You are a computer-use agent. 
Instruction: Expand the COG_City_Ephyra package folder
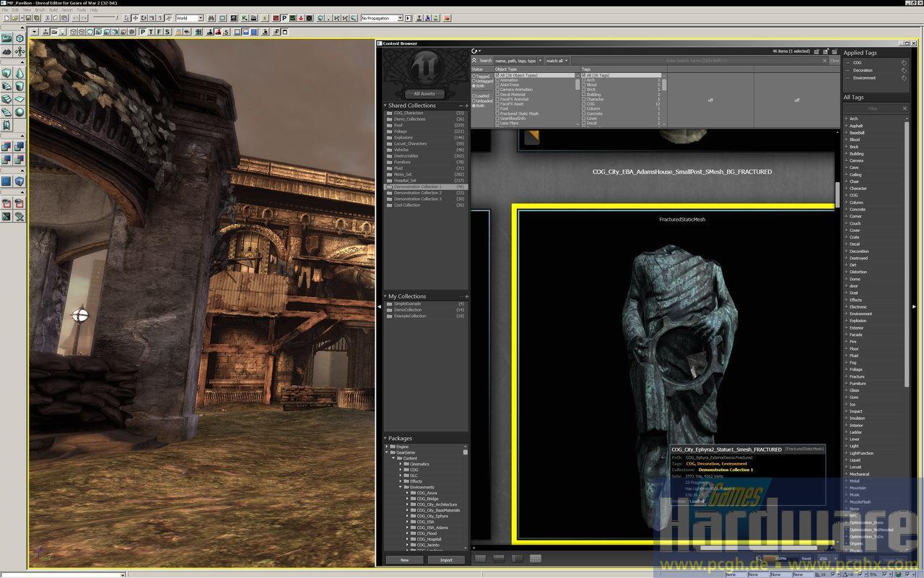(x=407, y=516)
